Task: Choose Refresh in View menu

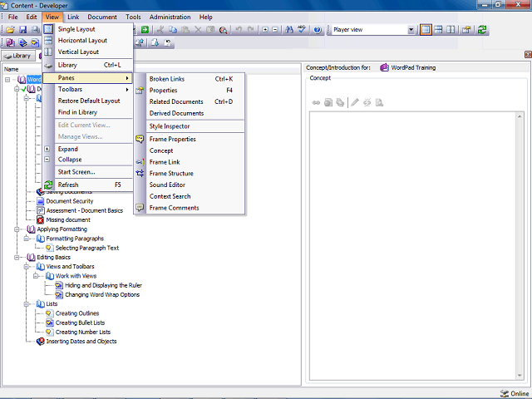Action: coord(89,185)
